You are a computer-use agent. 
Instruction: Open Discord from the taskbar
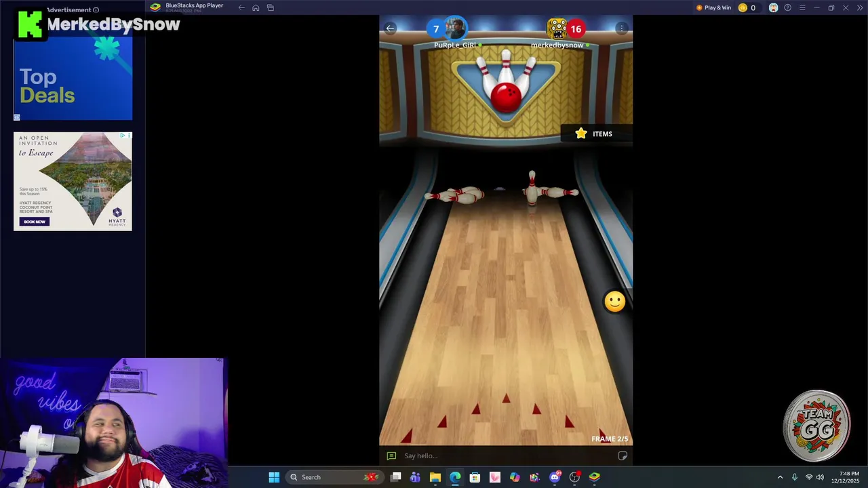point(555,477)
